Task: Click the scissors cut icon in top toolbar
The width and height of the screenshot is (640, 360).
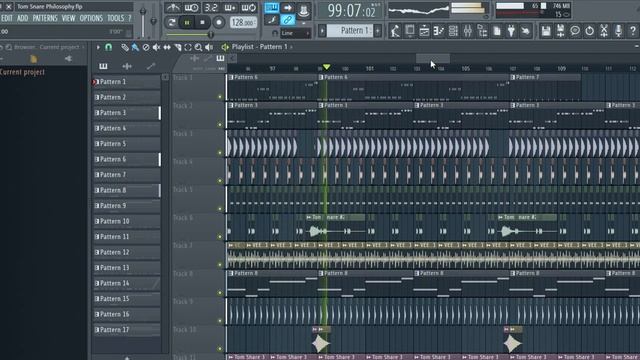Action: click(x=604, y=31)
